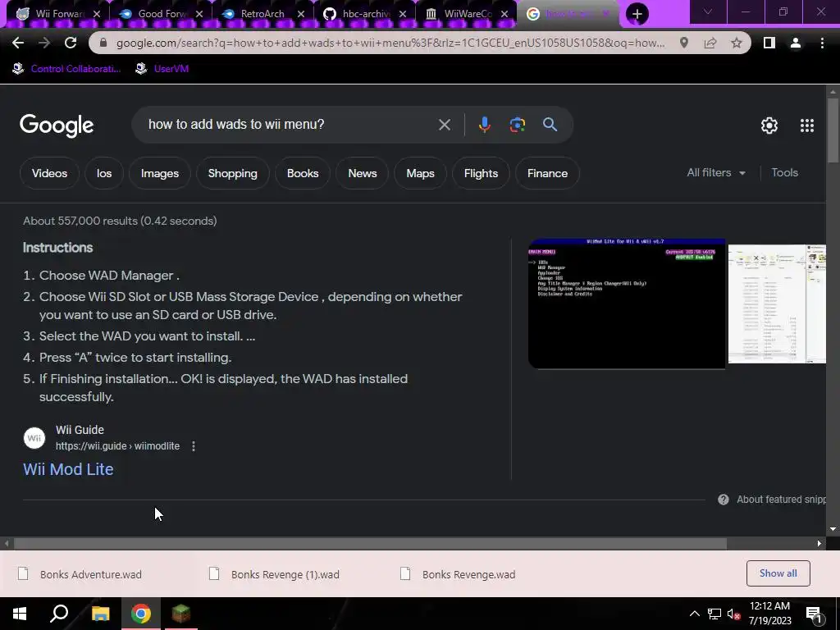This screenshot has width=840, height=630.
Task: Open the Google apps grid
Action: 807,126
